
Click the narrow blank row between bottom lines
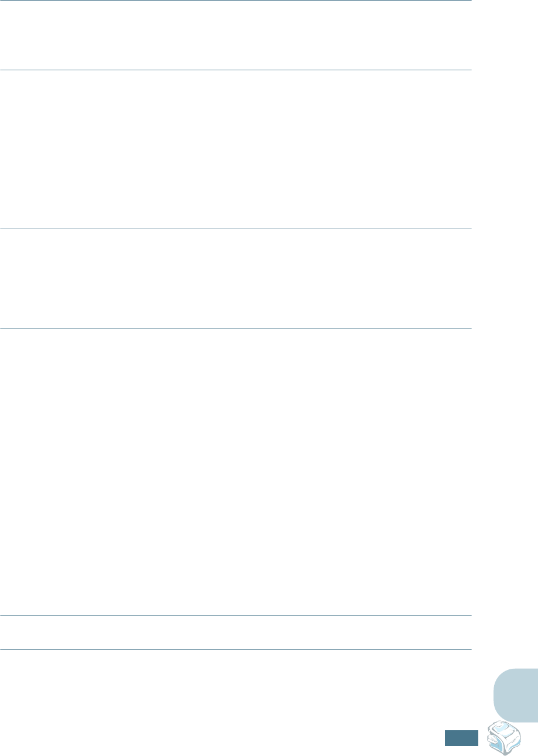(235, 632)
